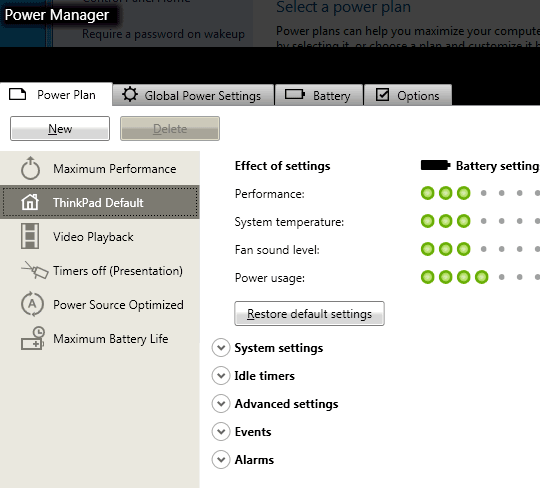Click the Effect of settings heading
The height and width of the screenshot is (488, 540).
(282, 166)
